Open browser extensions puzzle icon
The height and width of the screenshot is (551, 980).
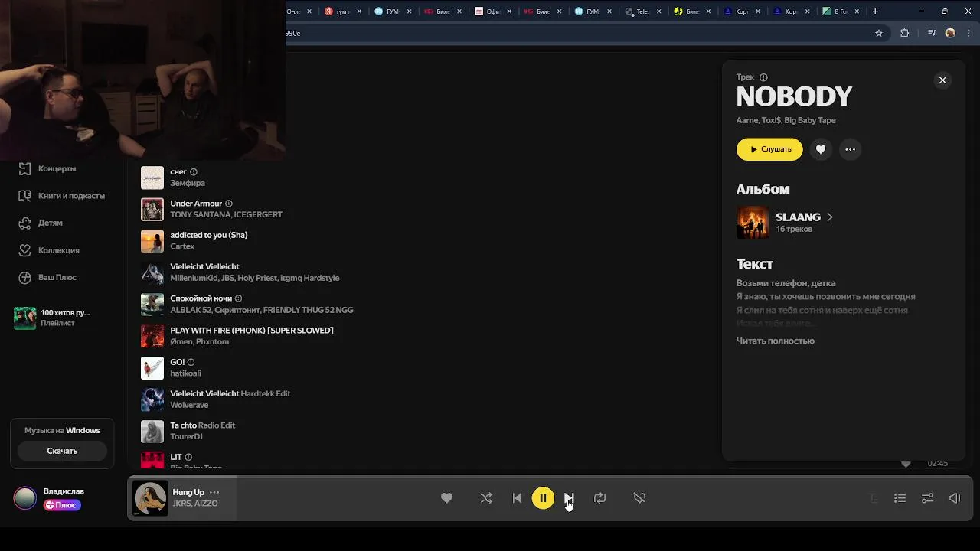pyautogui.click(x=904, y=33)
